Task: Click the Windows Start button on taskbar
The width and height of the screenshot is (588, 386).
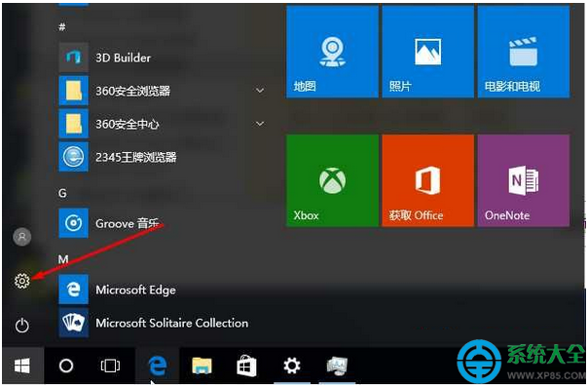Action: tap(22, 366)
